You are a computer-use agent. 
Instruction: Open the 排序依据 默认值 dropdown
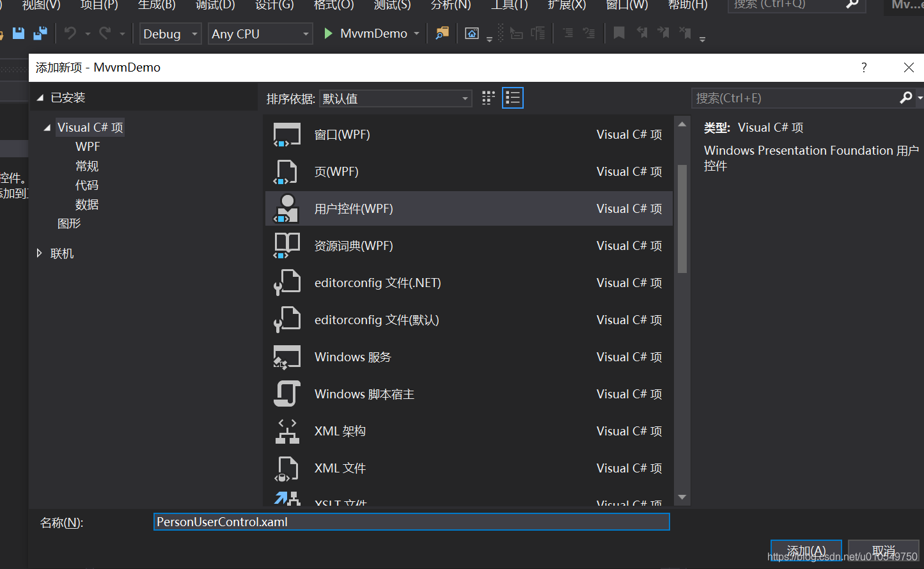396,98
